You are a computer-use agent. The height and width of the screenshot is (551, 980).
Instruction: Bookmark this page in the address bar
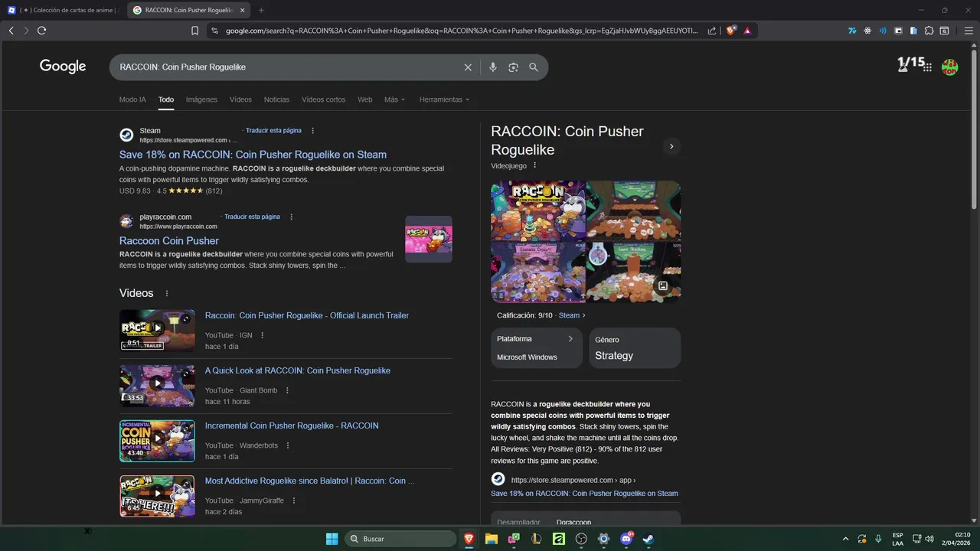tap(194, 31)
